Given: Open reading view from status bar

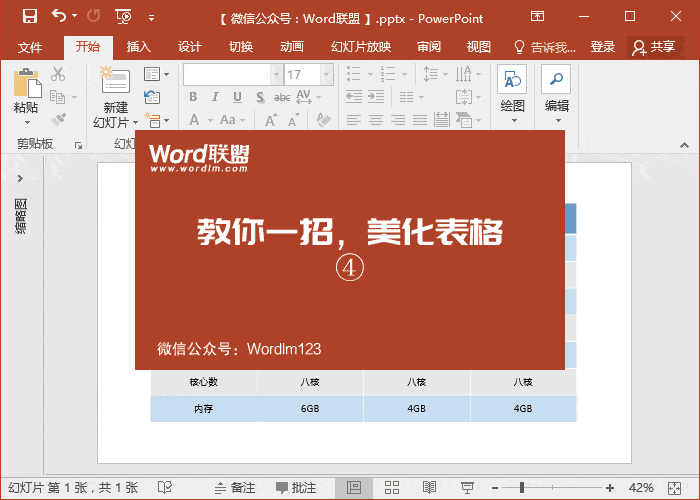Looking at the screenshot, I should (429, 488).
